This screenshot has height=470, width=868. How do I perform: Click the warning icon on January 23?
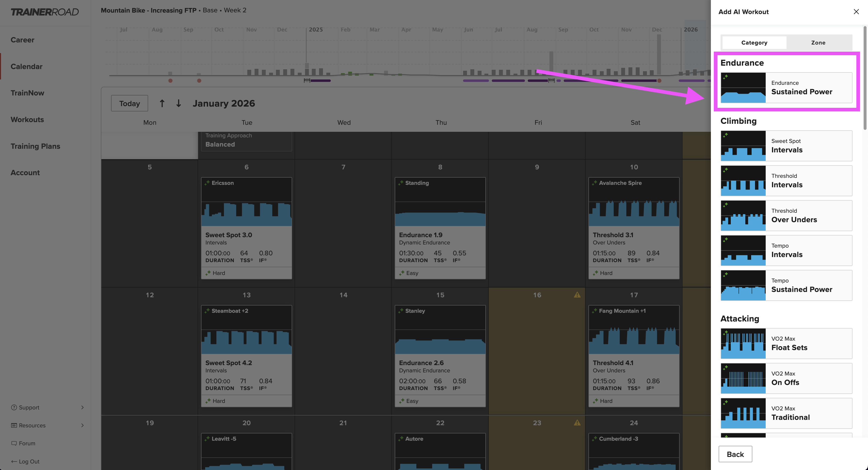pos(577,423)
